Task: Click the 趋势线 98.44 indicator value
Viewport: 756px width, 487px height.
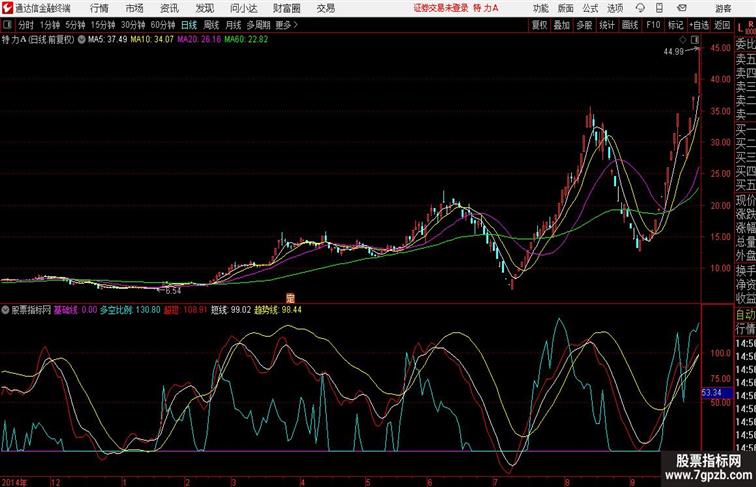Action: coord(278,310)
